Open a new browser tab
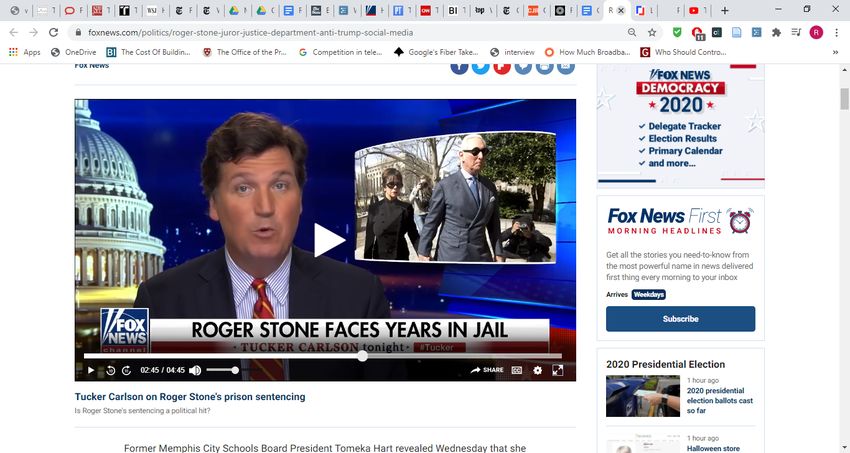 [x=724, y=10]
